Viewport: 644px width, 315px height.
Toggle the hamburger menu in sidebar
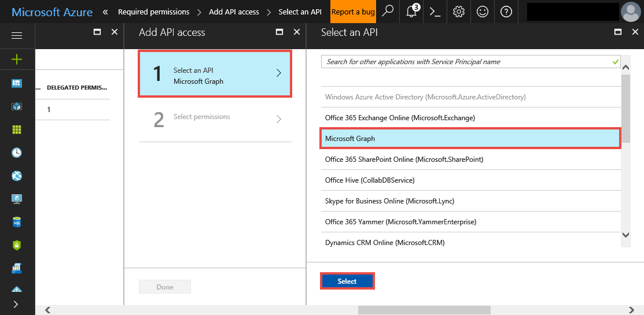(x=17, y=36)
